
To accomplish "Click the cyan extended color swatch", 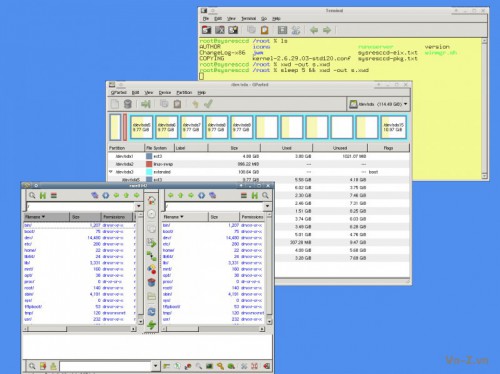I will point(149,172).
